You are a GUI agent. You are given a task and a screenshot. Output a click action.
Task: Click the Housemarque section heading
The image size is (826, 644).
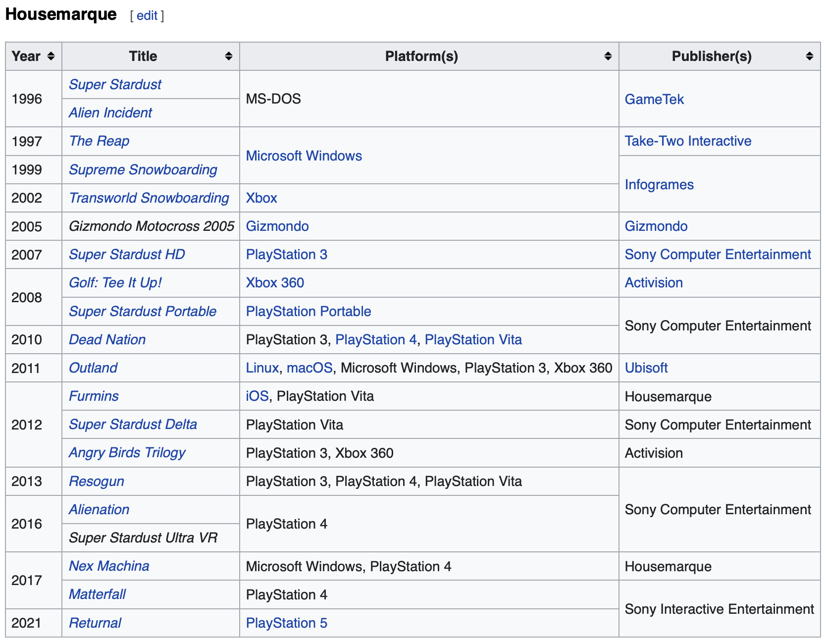[x=61, y=14]
